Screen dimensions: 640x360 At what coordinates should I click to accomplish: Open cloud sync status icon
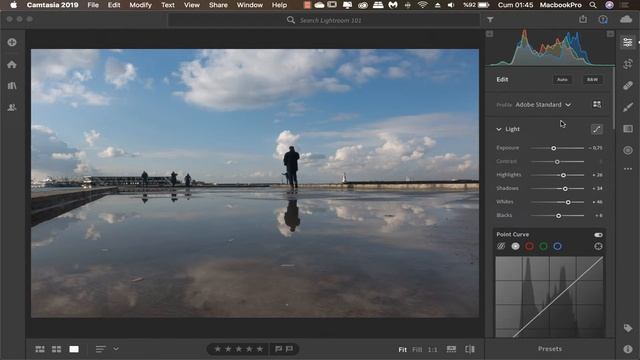(x=626, y=19)
